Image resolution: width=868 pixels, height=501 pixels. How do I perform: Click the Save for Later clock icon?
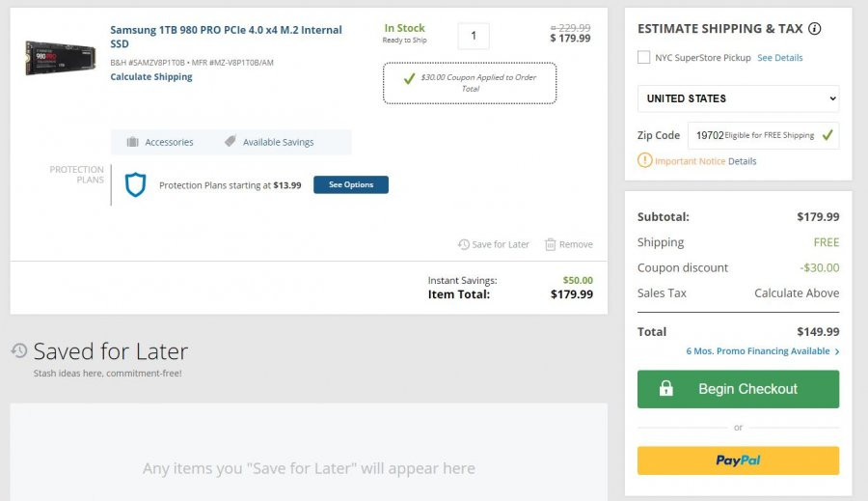463,244
